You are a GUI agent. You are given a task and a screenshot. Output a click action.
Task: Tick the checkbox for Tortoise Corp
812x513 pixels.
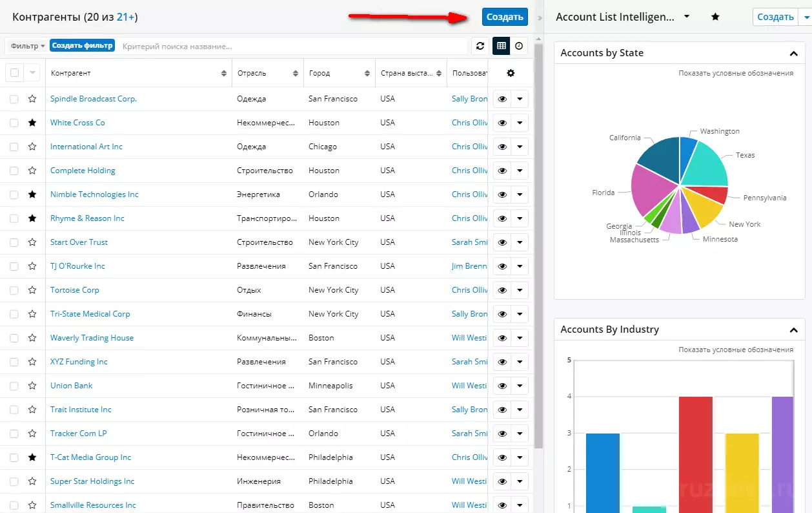(14, 290)
